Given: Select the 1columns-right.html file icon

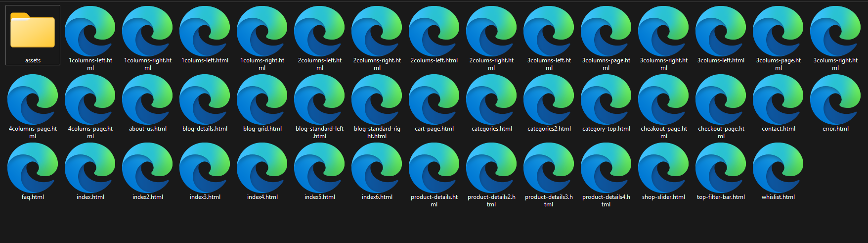Looking at the screenshot, I should pyautogui.click(x=147, y=31).
